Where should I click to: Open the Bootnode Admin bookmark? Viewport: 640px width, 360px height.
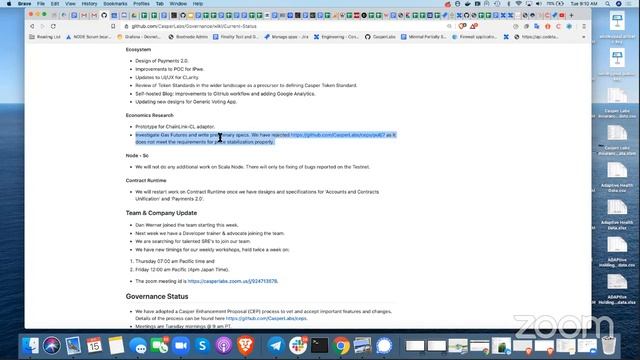click(188, 37)
